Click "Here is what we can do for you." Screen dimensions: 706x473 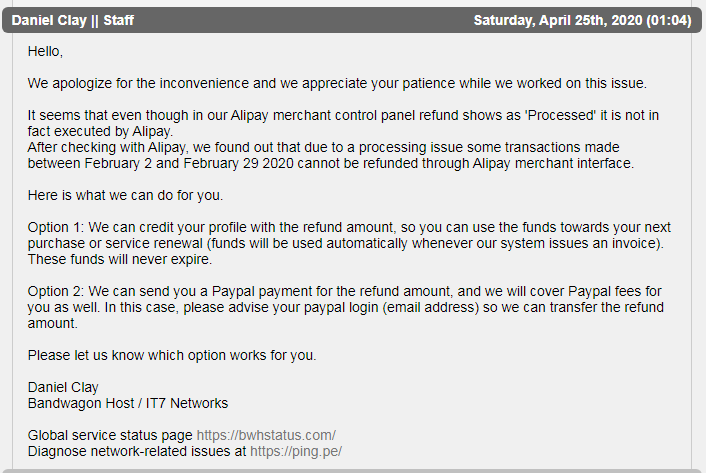tap(125, 195)
